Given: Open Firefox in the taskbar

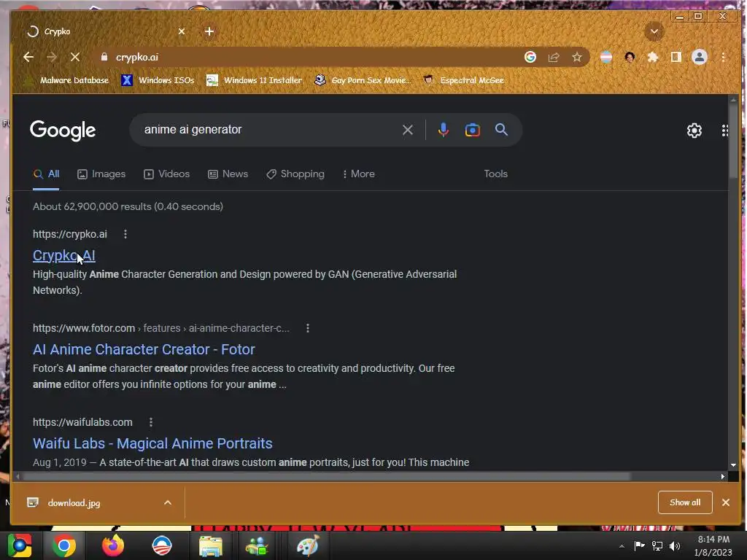Looking at the screenshot, I should pyautogui.click(x=113, y=545).
